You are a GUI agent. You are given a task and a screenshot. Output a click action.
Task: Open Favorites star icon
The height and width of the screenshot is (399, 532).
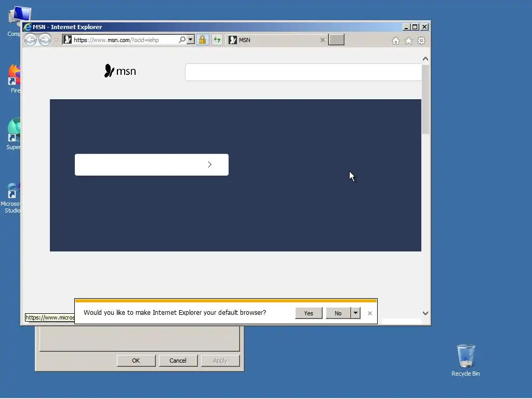point(408,41)
